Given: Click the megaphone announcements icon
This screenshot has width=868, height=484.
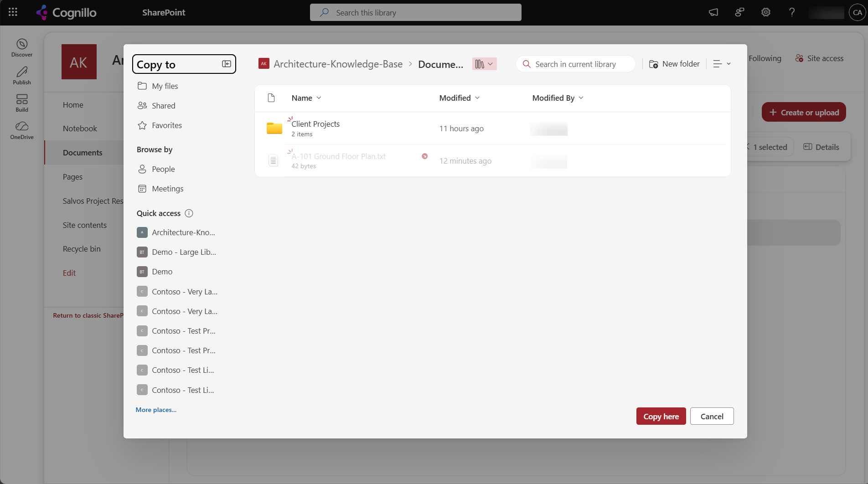Looking at the screenshot, I should [713, 12].
